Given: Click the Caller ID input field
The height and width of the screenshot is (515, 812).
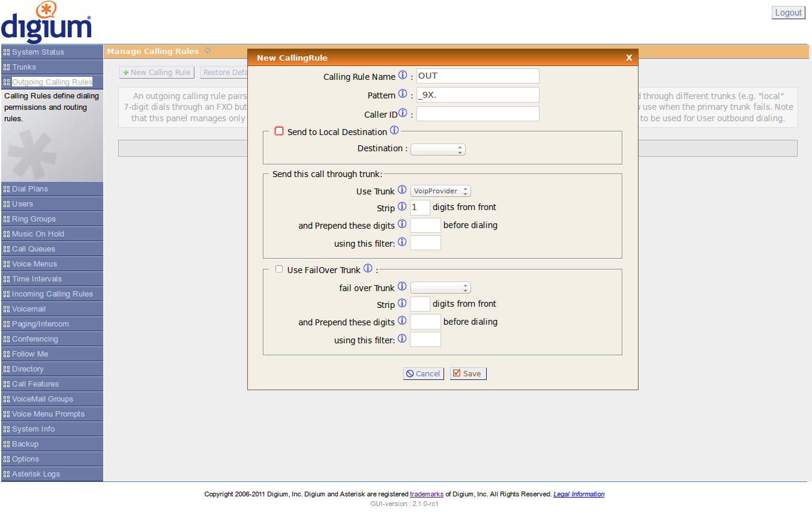Looking at the screenshot, I should coord(478,114).
